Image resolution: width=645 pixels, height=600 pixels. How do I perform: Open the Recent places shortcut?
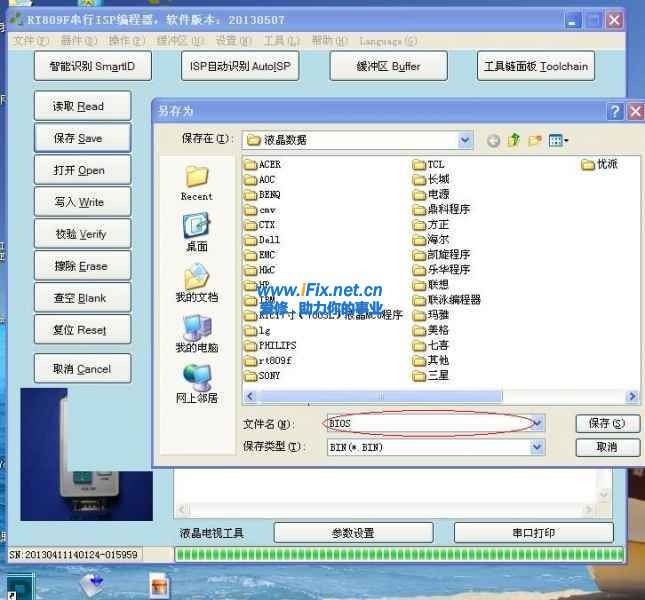(196, 183)
